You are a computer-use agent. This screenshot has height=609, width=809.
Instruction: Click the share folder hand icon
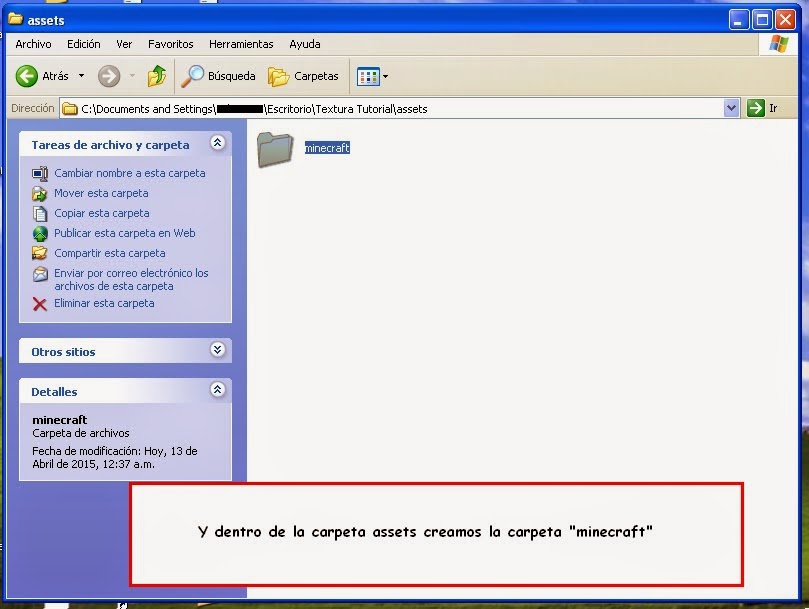pyautogui.click(x=40, y=253)
